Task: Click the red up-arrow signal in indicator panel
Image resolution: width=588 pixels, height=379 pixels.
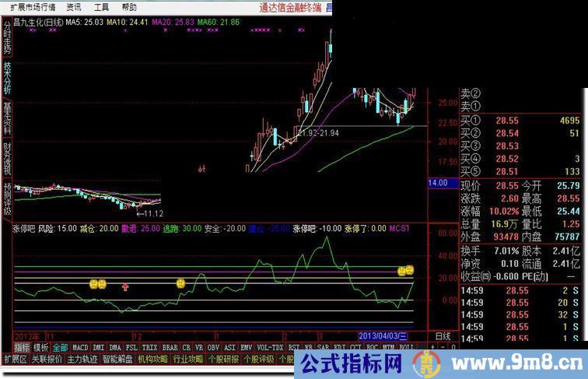Action: click(x=124, y=287)
